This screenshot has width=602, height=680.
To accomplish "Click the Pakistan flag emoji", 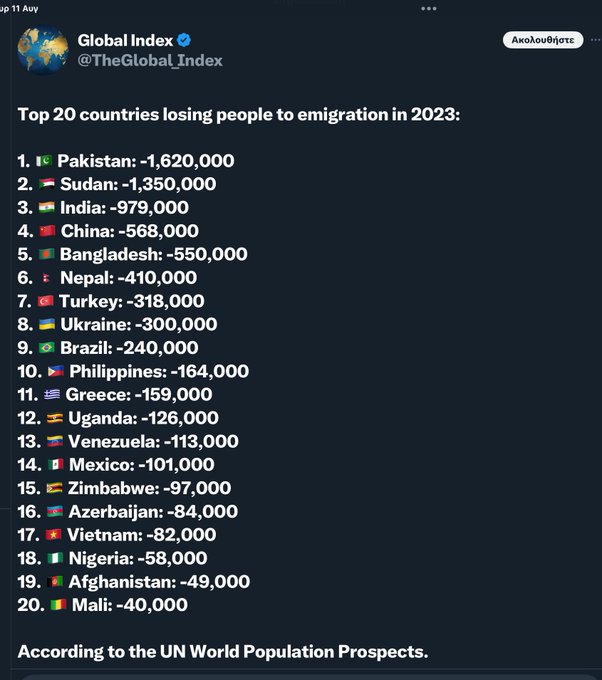I will point(44,161).
